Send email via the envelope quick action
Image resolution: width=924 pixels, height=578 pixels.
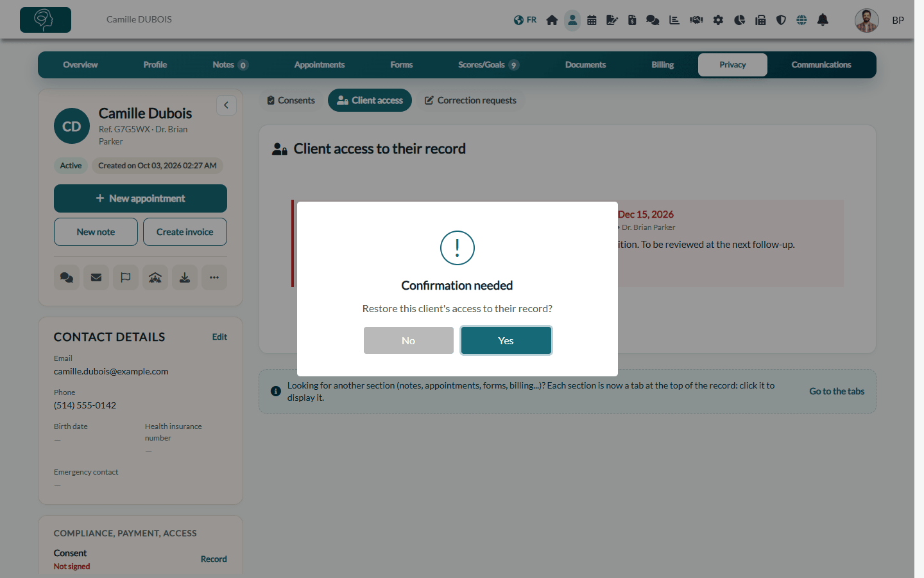96,277
